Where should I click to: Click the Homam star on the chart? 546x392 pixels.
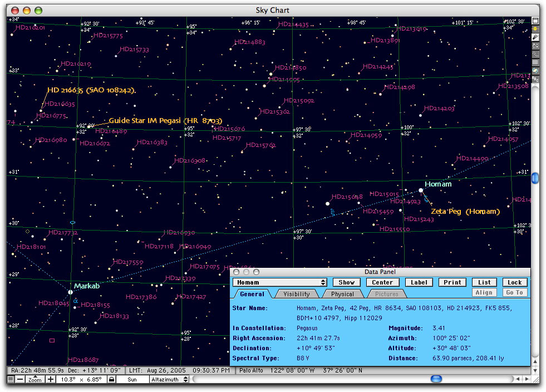click(421, 190)
